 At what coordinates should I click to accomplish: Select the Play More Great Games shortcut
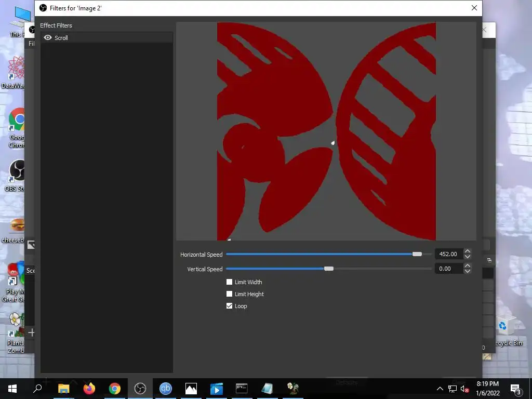14,282
